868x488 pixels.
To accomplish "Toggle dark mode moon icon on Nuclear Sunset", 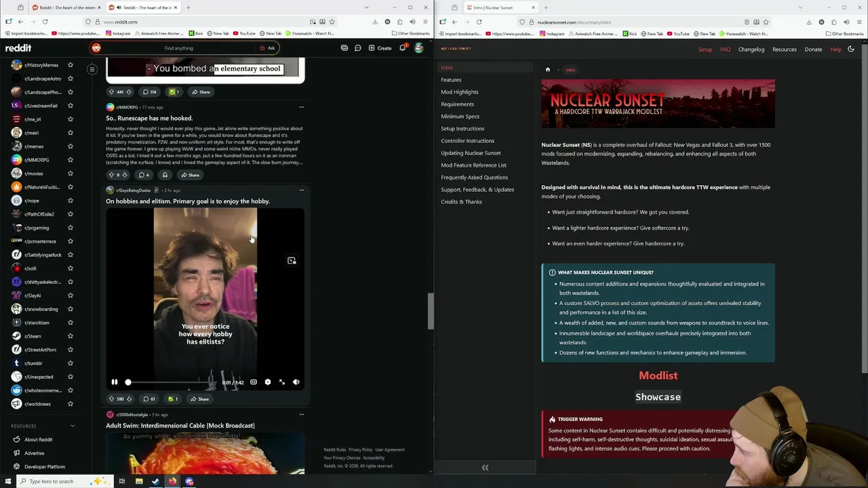I will point(851,49).
